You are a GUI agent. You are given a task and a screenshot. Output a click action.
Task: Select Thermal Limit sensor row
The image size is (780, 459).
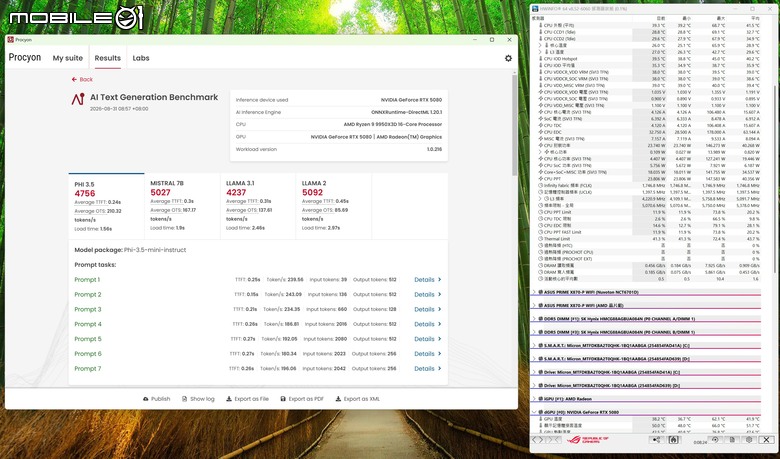pyautogui.click(x=646, y=239)
